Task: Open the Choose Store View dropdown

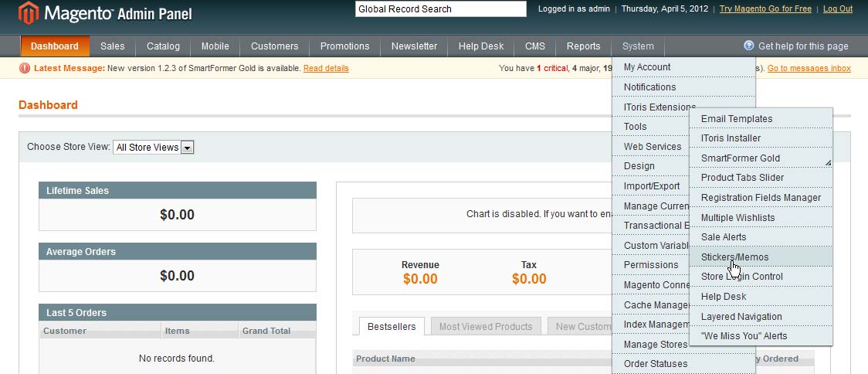Action: (154, 148)
